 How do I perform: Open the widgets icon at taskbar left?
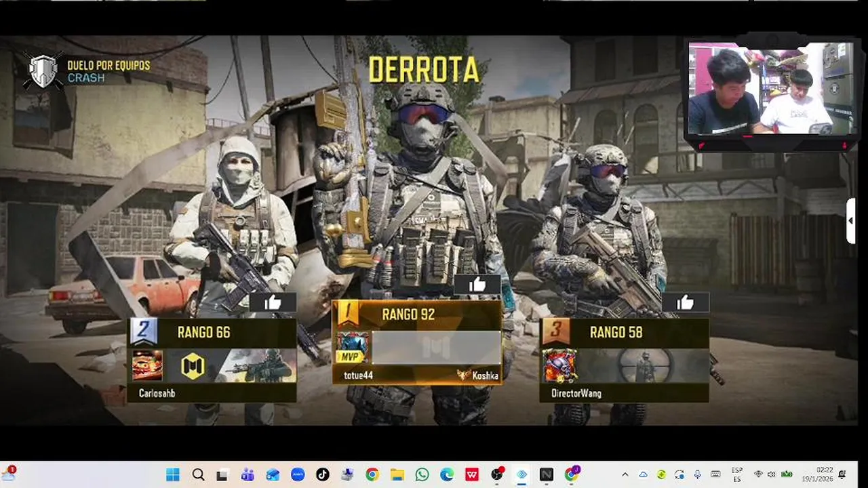9,473
